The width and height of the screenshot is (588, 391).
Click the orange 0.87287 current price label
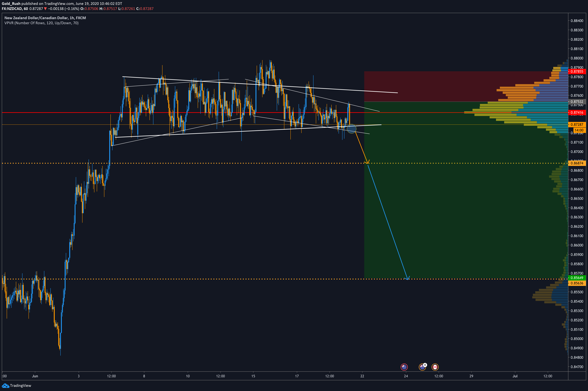[577, 124]
